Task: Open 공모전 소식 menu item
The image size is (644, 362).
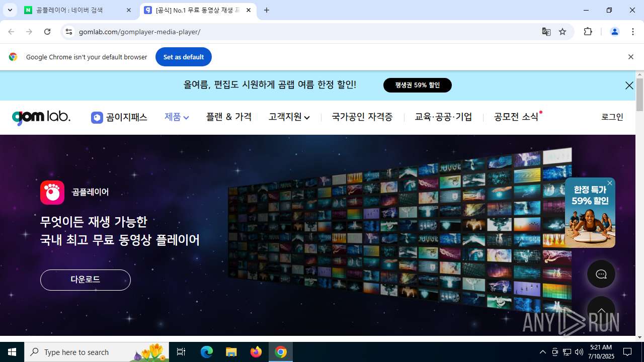Action: tap(516, 117)
